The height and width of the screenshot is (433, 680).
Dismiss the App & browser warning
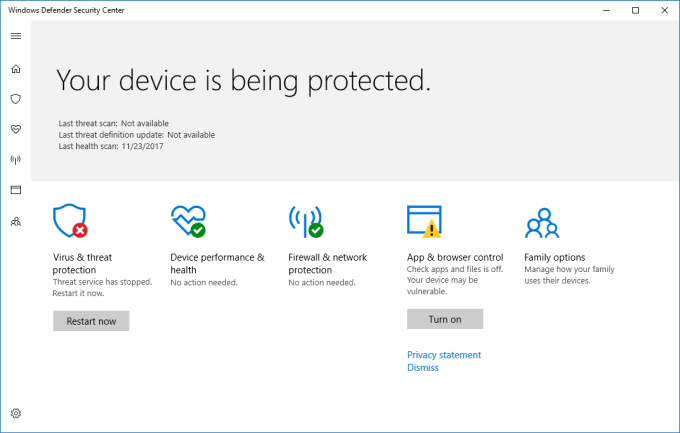(x=423, y=368)
